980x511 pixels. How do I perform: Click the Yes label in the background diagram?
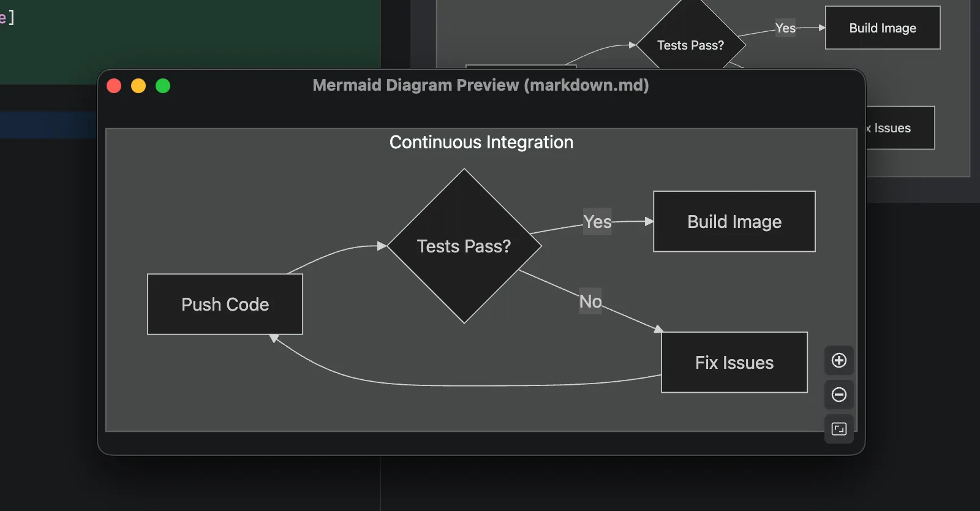pyautogui.click(x=785, y=28)
